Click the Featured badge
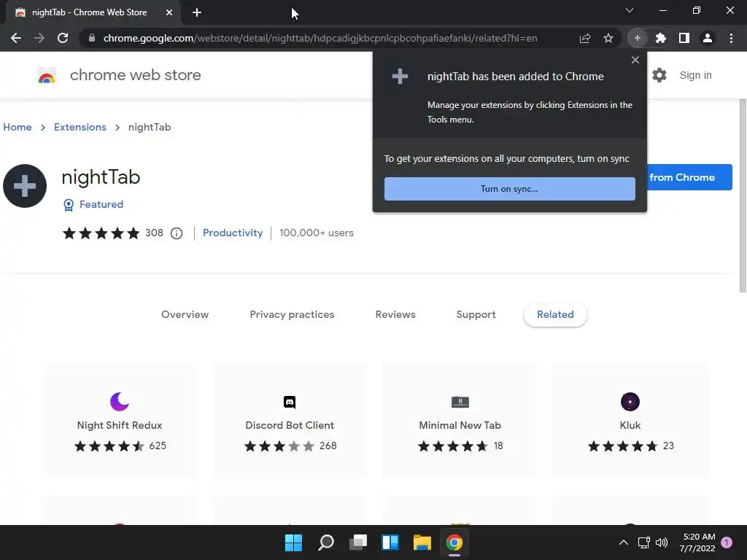Screen dimensions: 747x560 (x=93, y=204)
